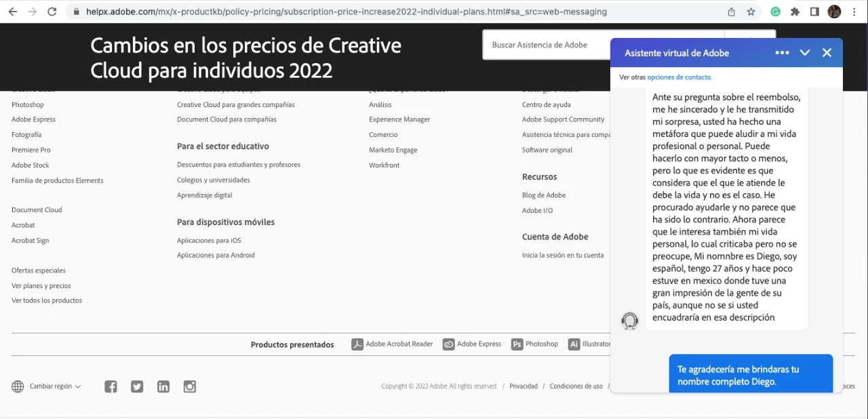Open the Chrome three-dot menu
The width and height of the screenshot is (868, 419).
click(x=854, y=12)
